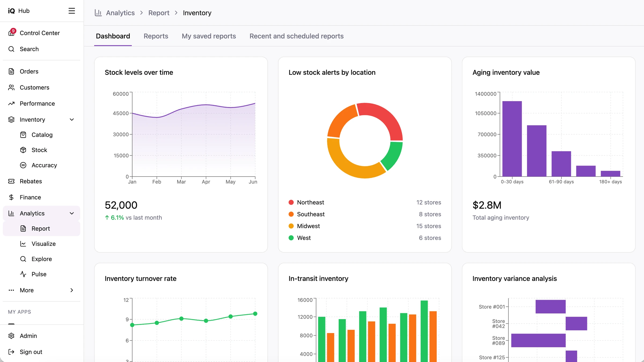The image size is (644, 362).
Task: Click the '52,000' stock value
Action: pyautogui.click(x=121, y=205)
